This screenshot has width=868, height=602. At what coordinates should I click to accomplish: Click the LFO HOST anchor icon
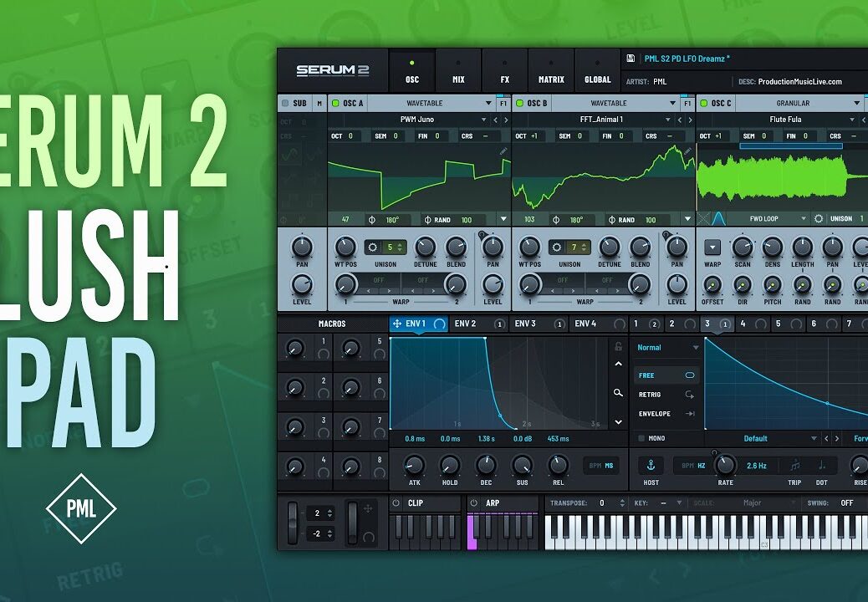(651, 466)
